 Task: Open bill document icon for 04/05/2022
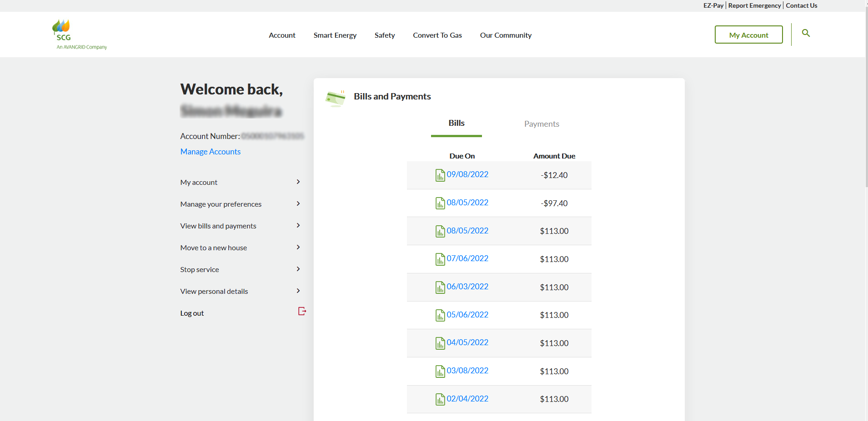[x=440, y=343]
